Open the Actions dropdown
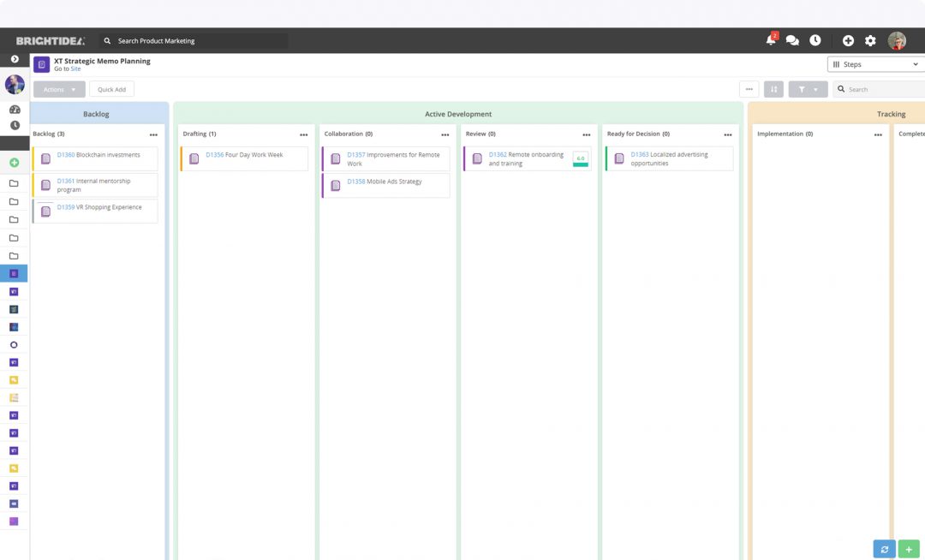The image size is (925, 560). pos(58,89)
